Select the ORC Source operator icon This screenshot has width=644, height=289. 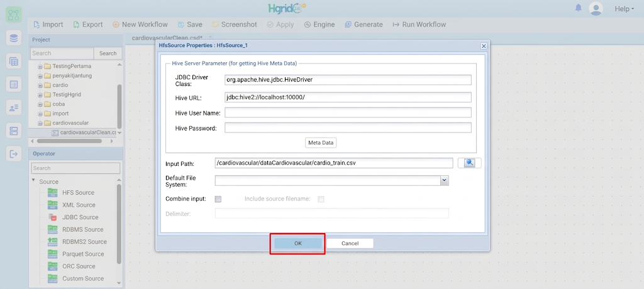(53, 266)
